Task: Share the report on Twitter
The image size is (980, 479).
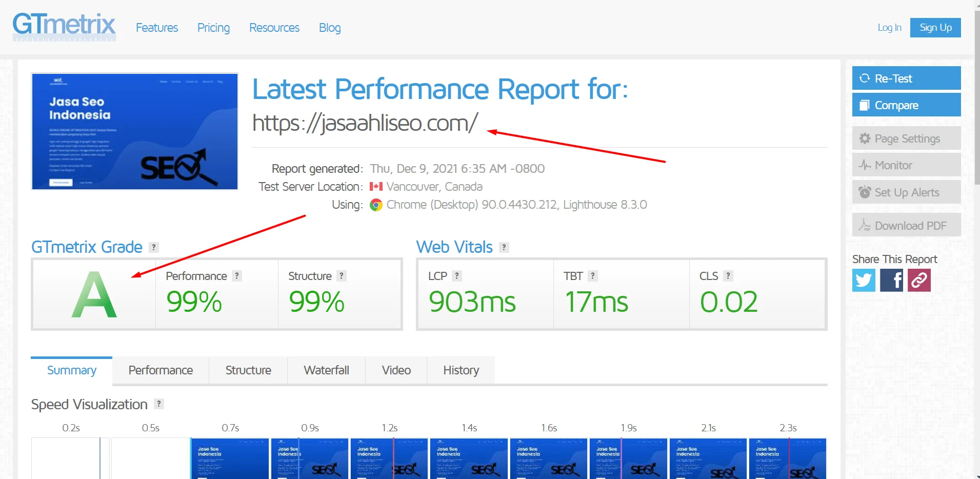Action: 864,281
